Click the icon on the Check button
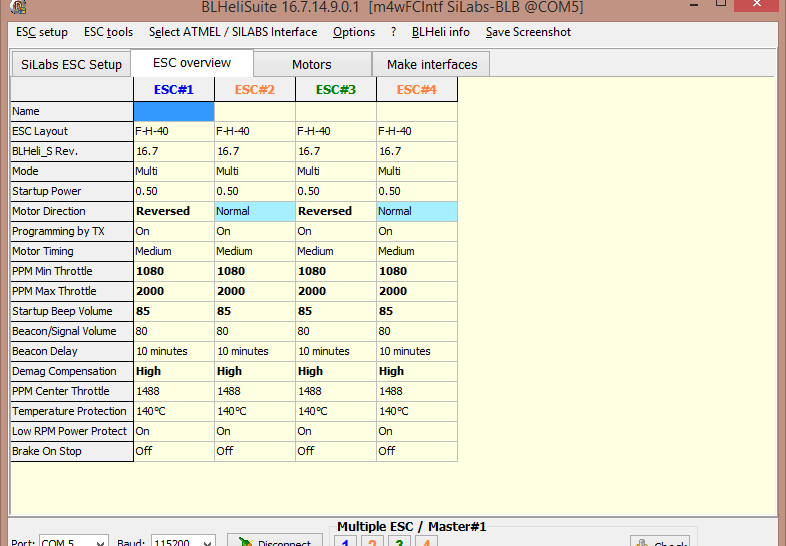This screenshot has width=786, height=546. click(x=642, y=542)
